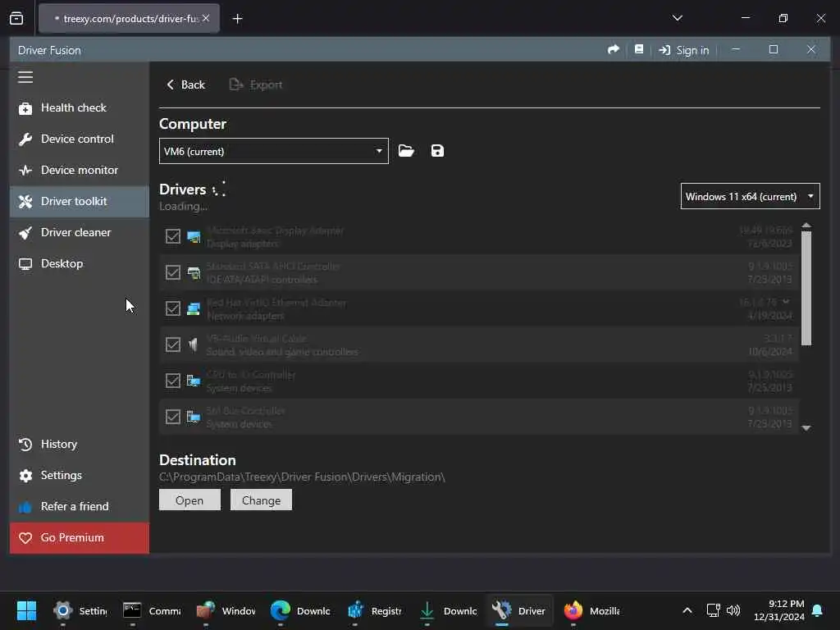Click the destination path C:\ProgramData\Treexy text
The width and height of the screenshot is (840, 630).
pyautogui.click(x=302, y=477)
